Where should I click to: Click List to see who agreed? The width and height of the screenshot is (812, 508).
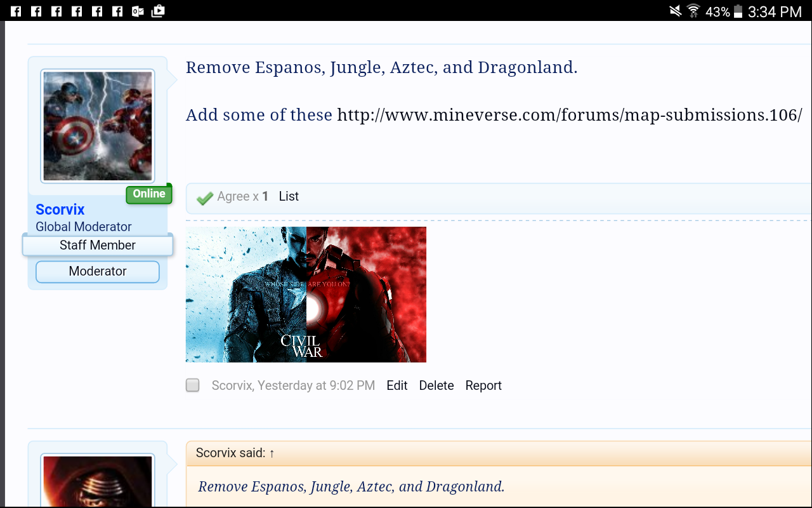[x=289, y=197]
